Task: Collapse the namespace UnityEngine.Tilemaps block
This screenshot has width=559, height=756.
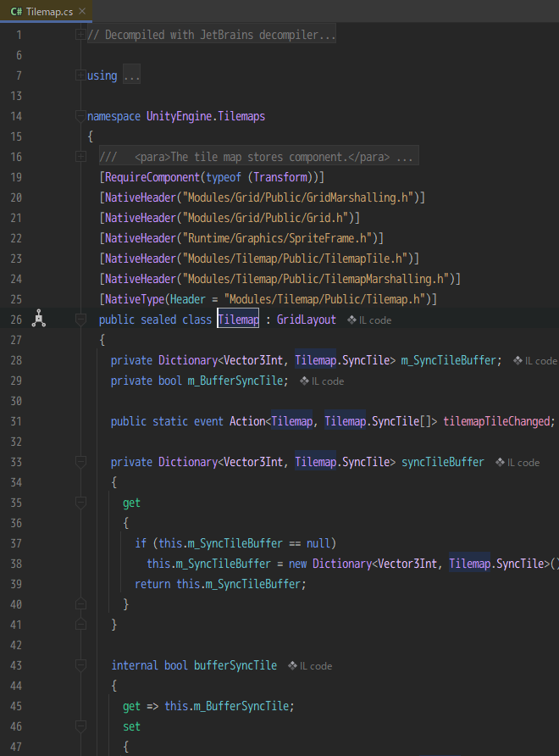Action: coord(80,116)
